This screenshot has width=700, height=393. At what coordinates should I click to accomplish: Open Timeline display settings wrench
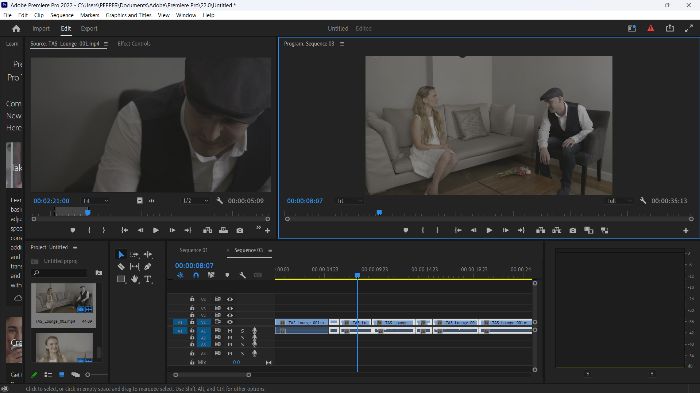click(242, 275)
